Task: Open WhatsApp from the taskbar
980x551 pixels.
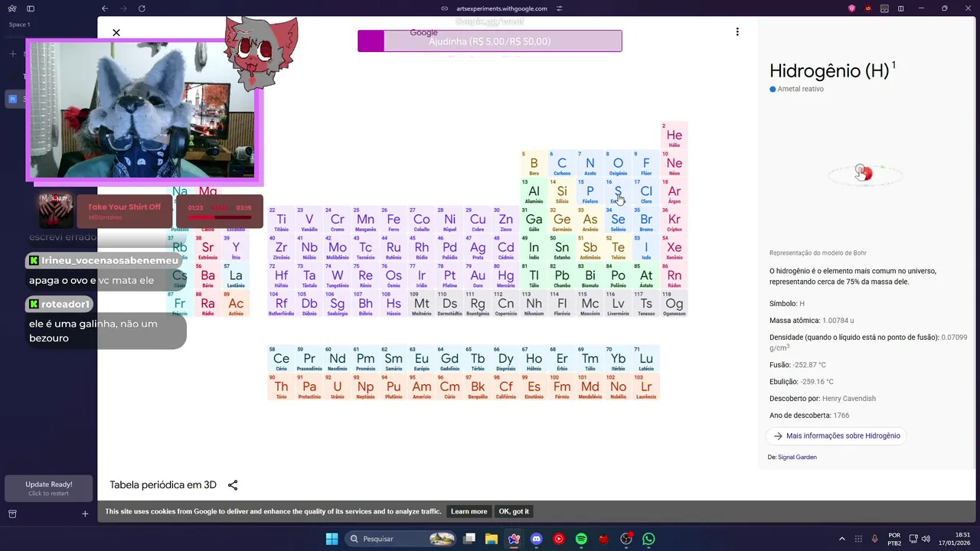Action: [648, 539]
